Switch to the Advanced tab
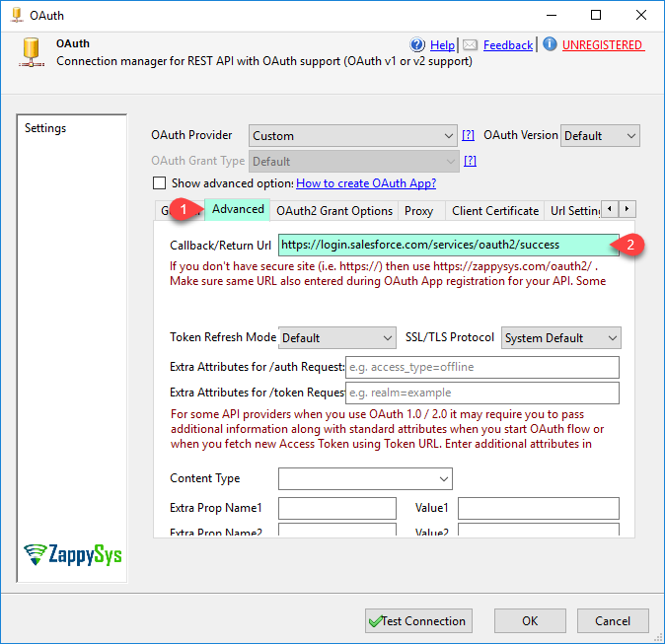The width and height of the screenshot is (665, 644). pyautogui.click(x=238, y=209)
